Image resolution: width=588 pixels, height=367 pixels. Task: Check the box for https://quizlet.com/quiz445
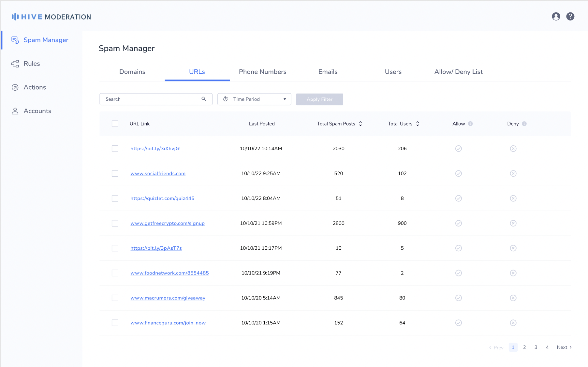115,198
